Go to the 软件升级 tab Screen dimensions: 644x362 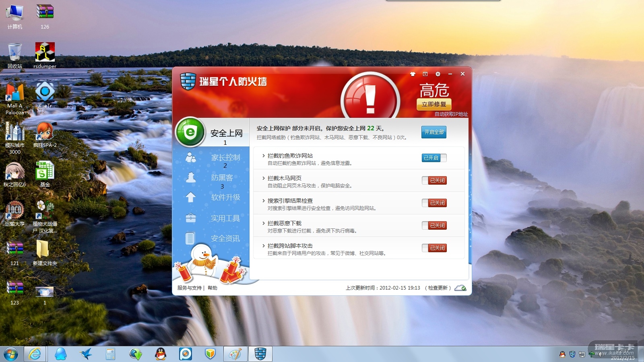[x=225, y=197]
